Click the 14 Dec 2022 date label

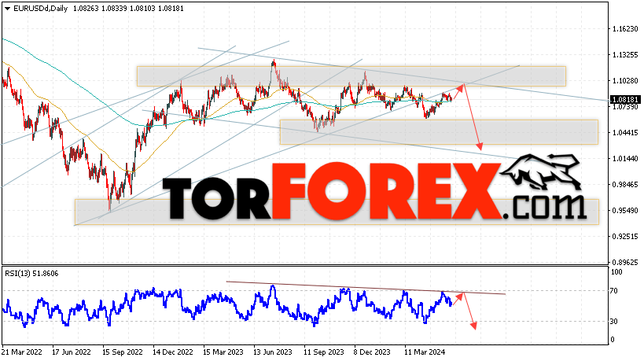172,352
